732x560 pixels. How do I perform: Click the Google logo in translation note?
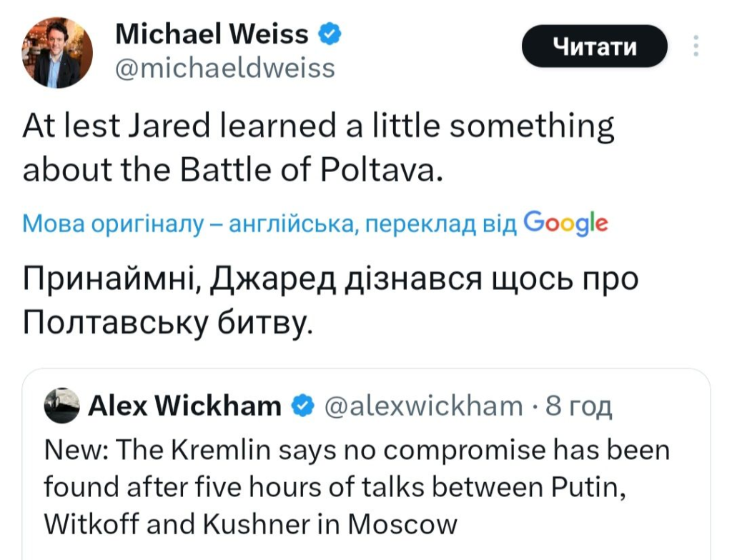pos(566,223)
